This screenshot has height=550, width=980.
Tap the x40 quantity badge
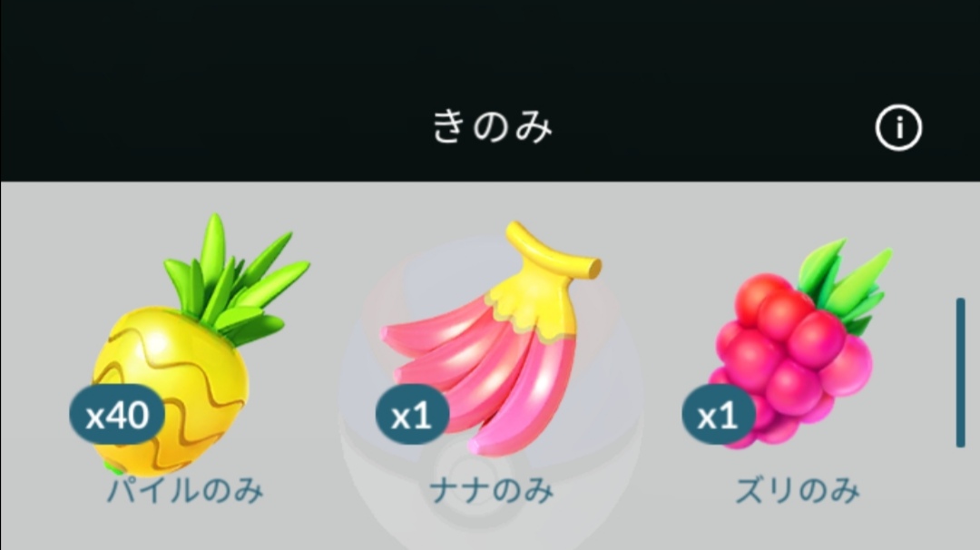117,415
